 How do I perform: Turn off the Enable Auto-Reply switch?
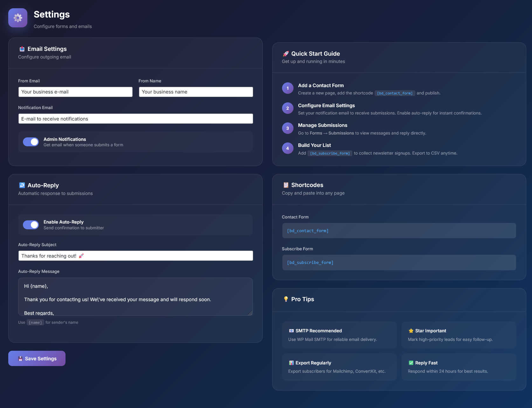point(31,225)
